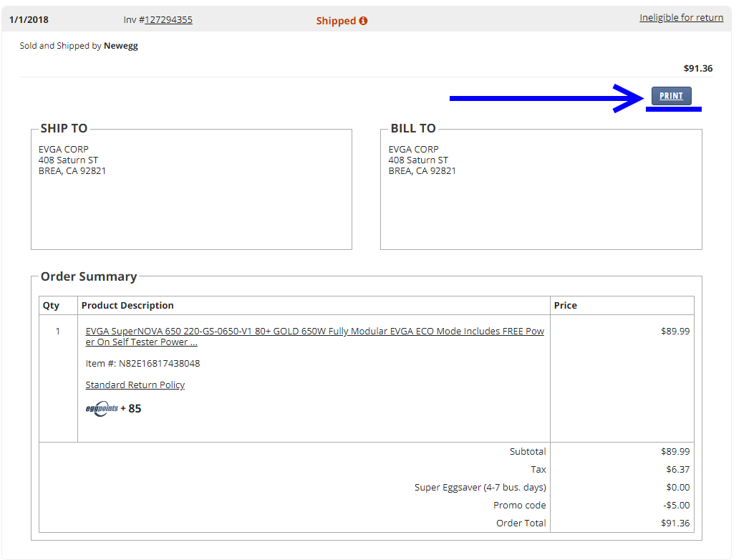Click 408 Saturn ST in the SHIP TO box

(x=68, y=160)
